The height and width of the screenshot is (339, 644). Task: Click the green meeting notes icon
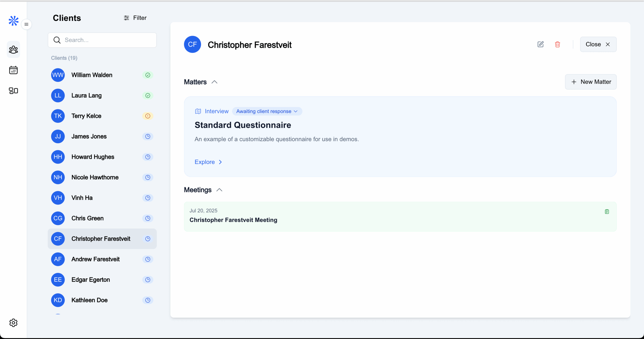(x=607, y=212)
